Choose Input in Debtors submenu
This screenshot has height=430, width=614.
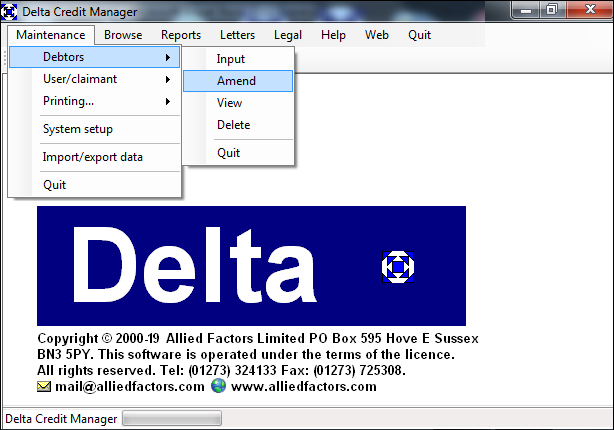[x=238, y=59]
